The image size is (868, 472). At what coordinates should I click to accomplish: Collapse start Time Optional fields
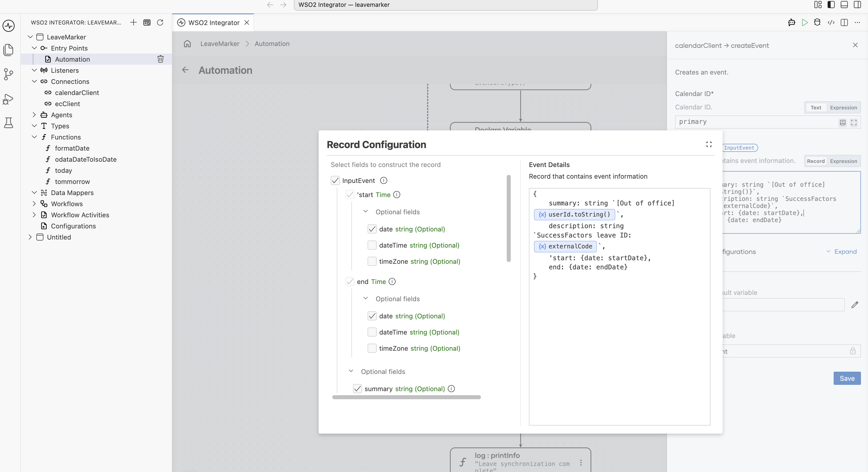tap(365, 212)
